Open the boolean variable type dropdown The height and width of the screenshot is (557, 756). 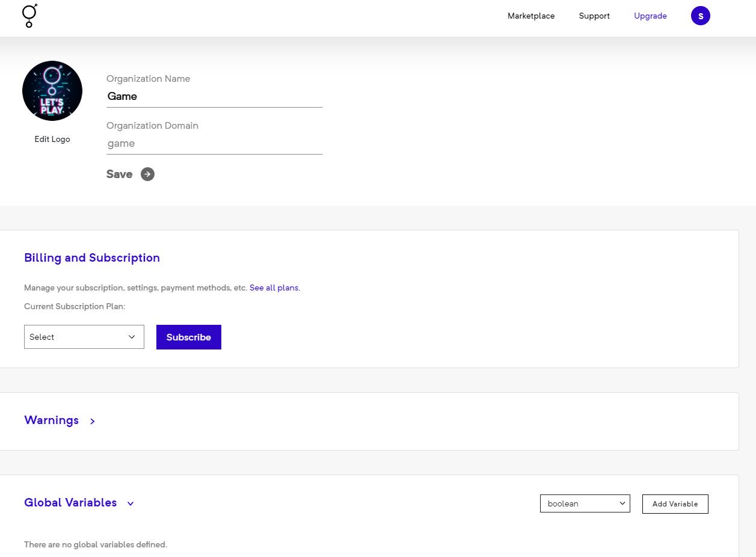585,503
